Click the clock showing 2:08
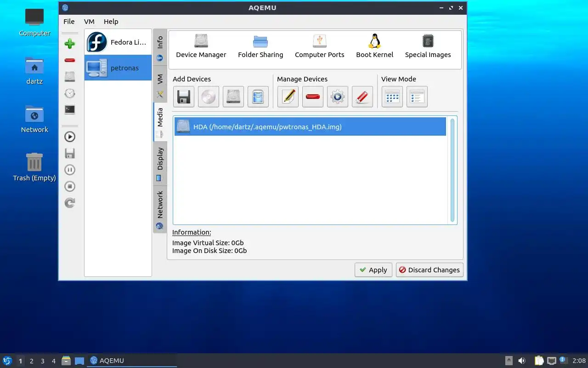 (x=579, y=361)
